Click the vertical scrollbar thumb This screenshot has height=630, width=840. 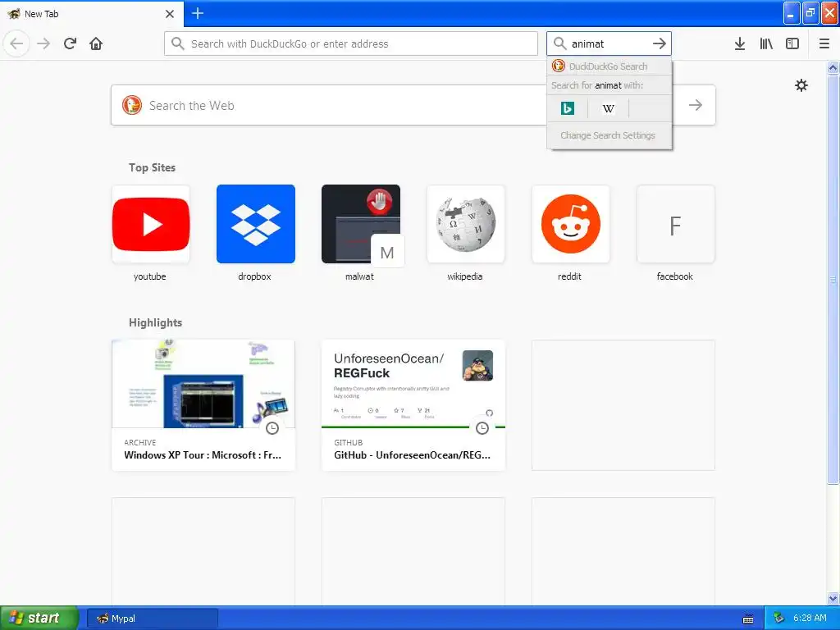(x=833, y=279)
